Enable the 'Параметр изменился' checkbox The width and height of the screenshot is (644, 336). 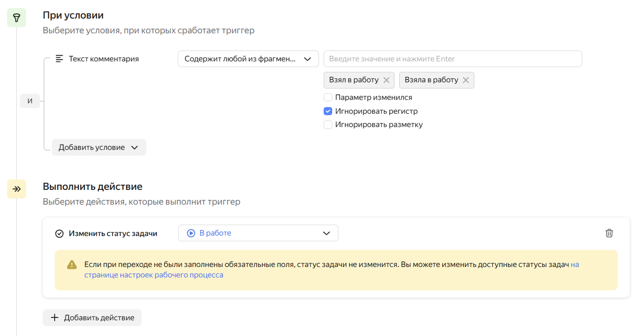tap(328, 98)
